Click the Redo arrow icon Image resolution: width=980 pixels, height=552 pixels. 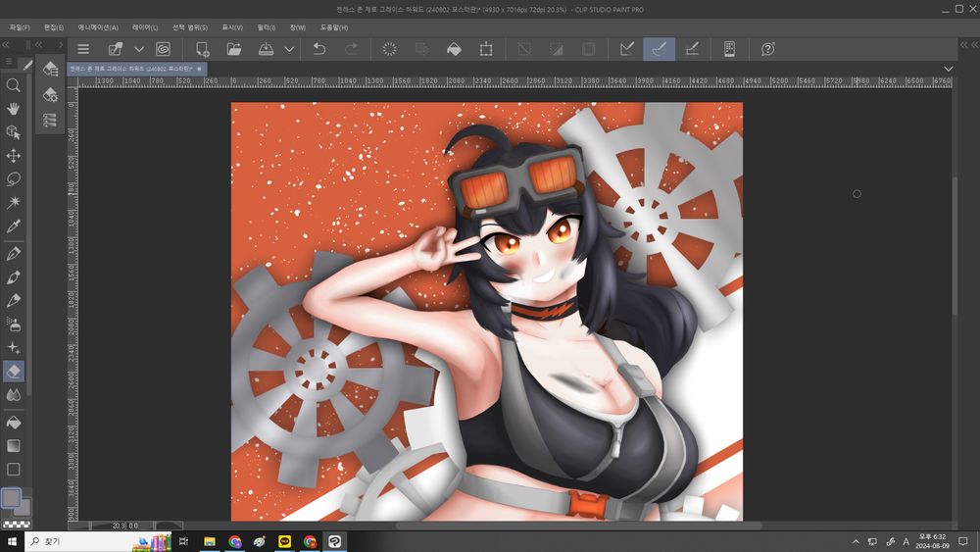[x=351, y=49]
